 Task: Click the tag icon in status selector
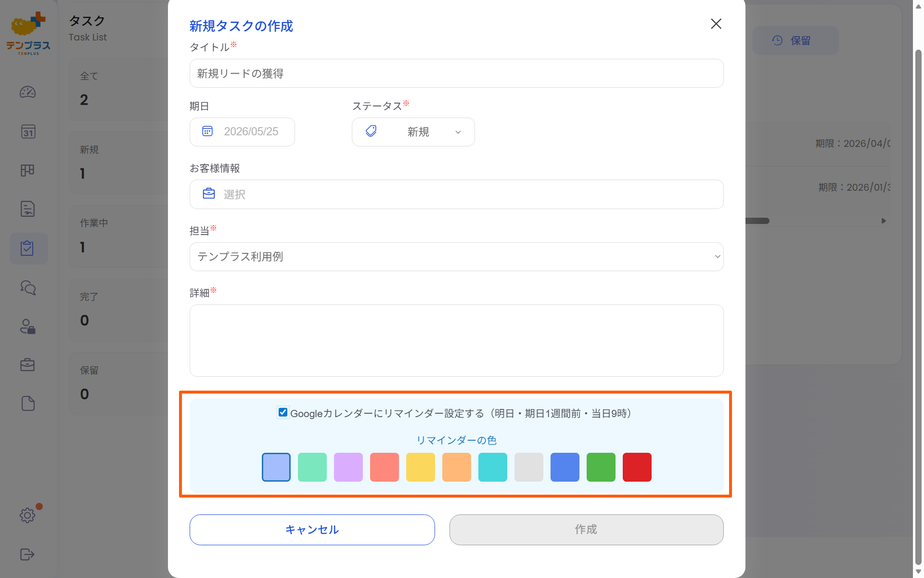pyautogui.click(x=371, y=131)
